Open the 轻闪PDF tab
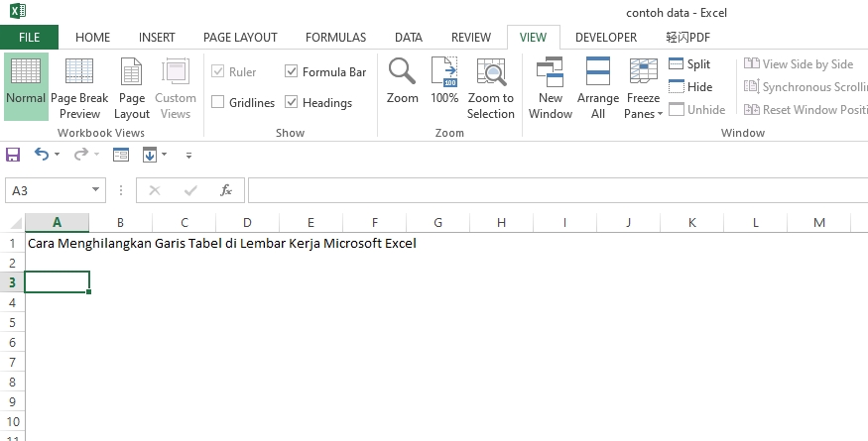 point(687,37)
